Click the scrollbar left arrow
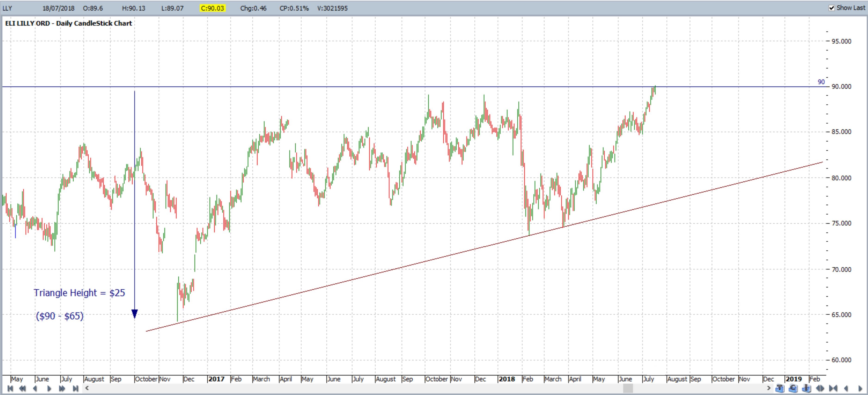 tap(87, 388)
